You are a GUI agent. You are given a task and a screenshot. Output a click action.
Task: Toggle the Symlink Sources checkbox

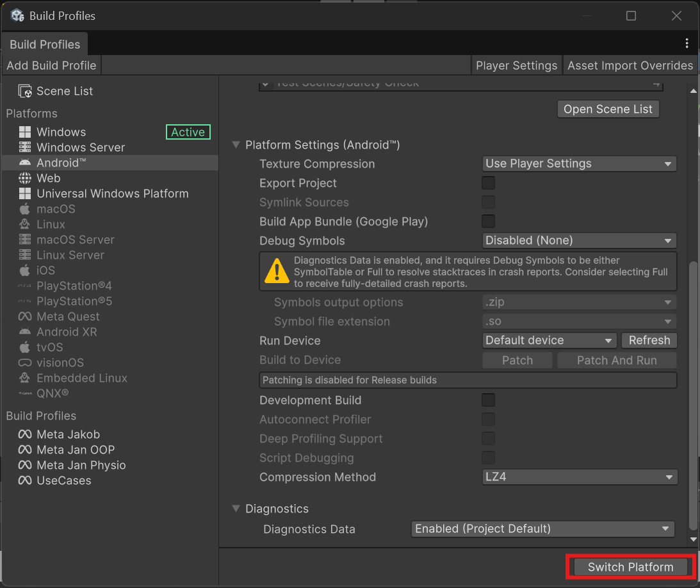489,202
